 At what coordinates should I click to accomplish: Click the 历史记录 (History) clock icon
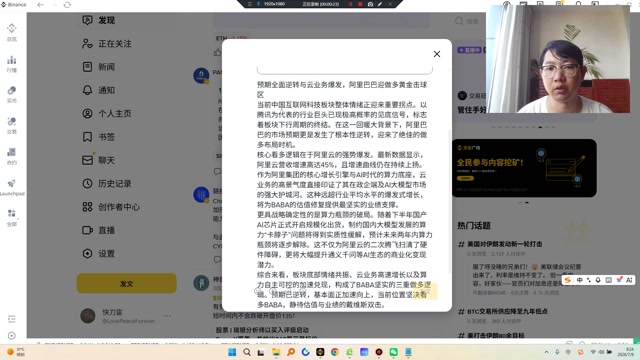point(87,184)
